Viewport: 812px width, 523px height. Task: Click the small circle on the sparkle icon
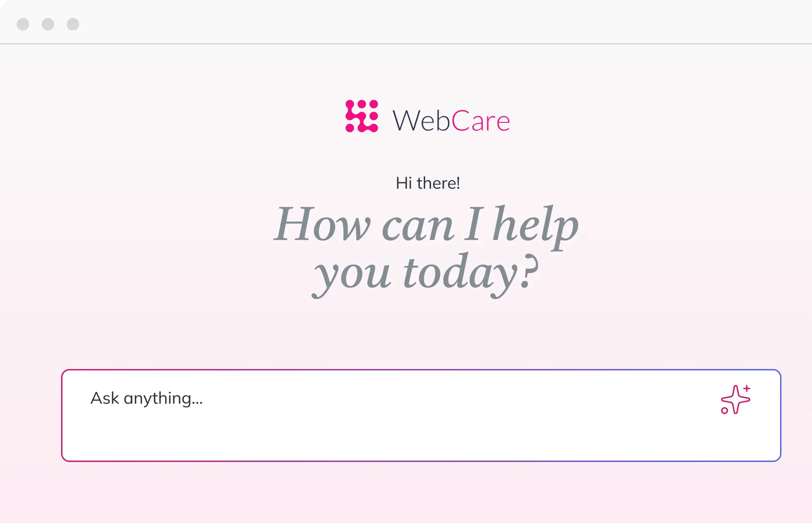click(724, 411)
